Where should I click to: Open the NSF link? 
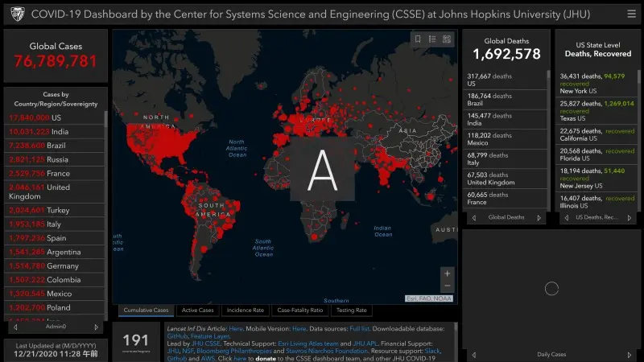pos(188,351)
